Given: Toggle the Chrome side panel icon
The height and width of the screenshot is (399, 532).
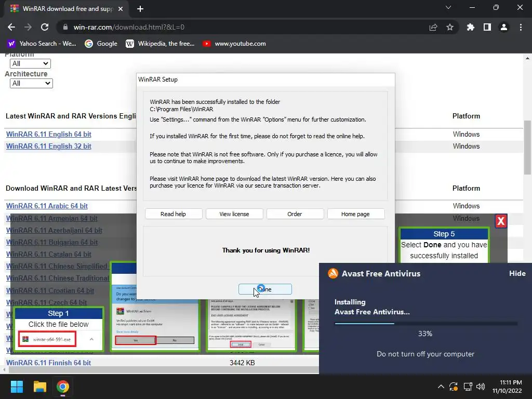Looking at the screenshot, I should (487, 27).
